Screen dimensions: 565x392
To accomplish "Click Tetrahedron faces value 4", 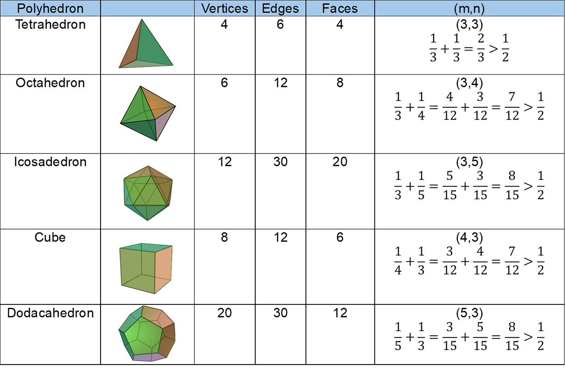I will pos(340,24).
